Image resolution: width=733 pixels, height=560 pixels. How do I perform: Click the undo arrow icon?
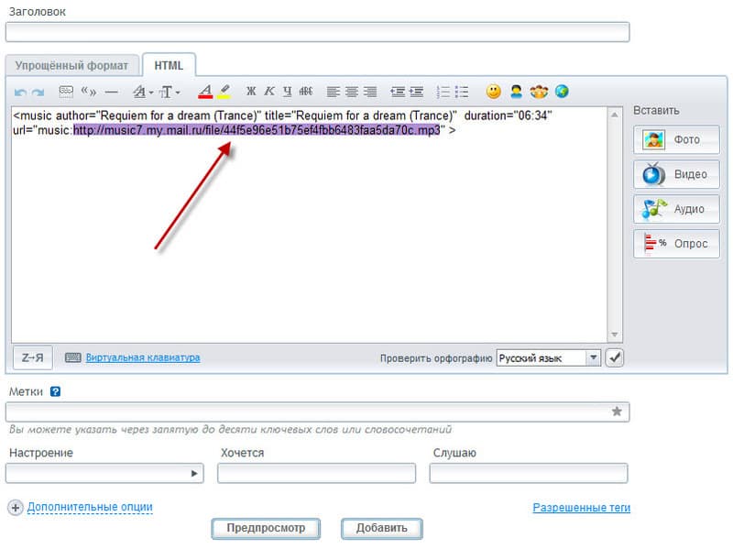click(20, 92)
